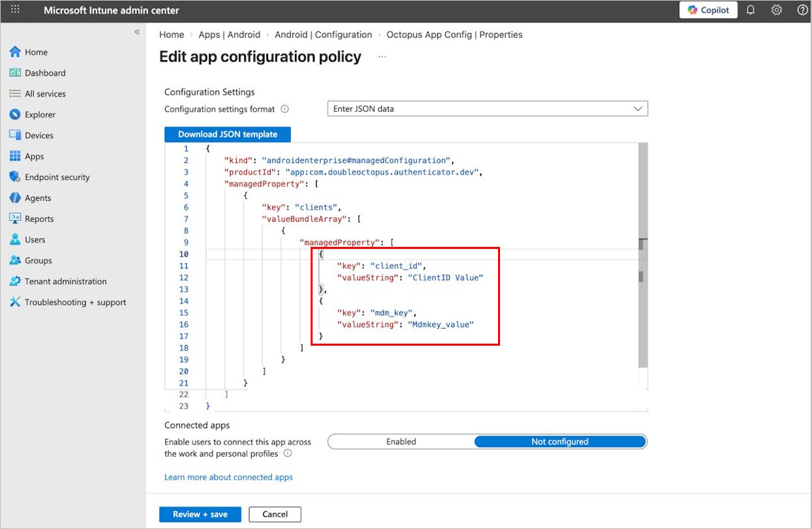Image resolution: width=812 pixels, height=529 pixels.
Task: Click the Users person icon
Action: tap(15, 239)
